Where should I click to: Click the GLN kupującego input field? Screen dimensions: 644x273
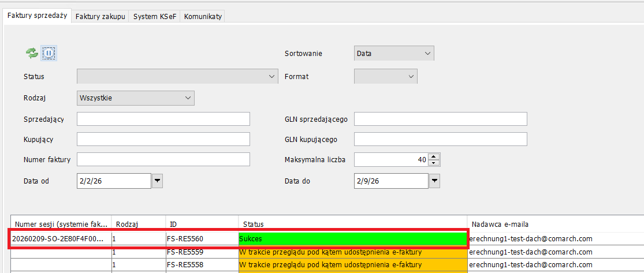coord(440,139)
